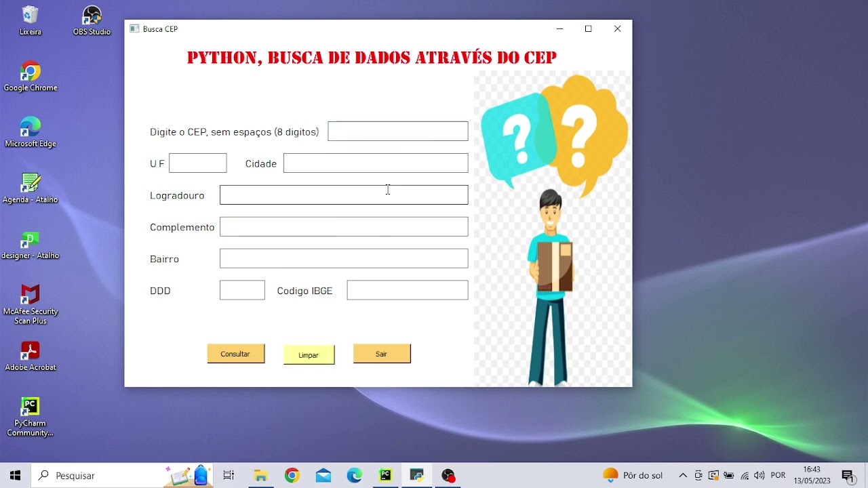Click the CEP input field
Screen dimensions: 868x488
point(398,131)
